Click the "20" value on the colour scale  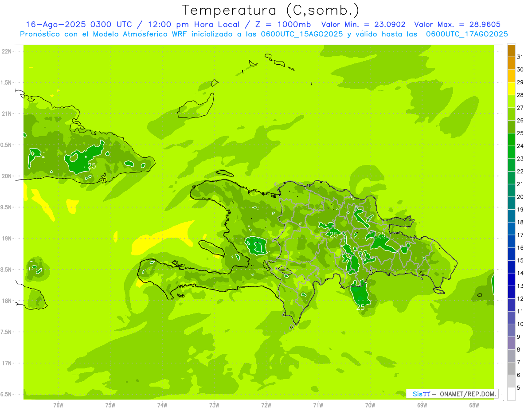coord(520,197)
